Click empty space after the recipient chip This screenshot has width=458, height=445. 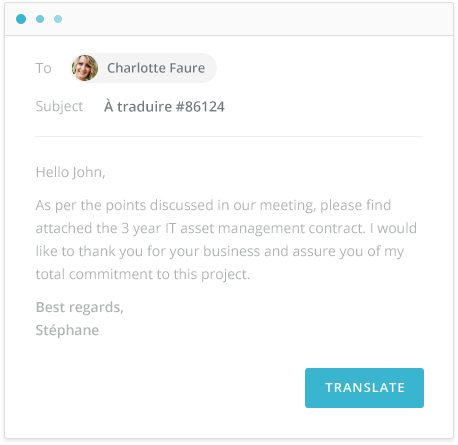pyautogui.click(x=320, y=68)
